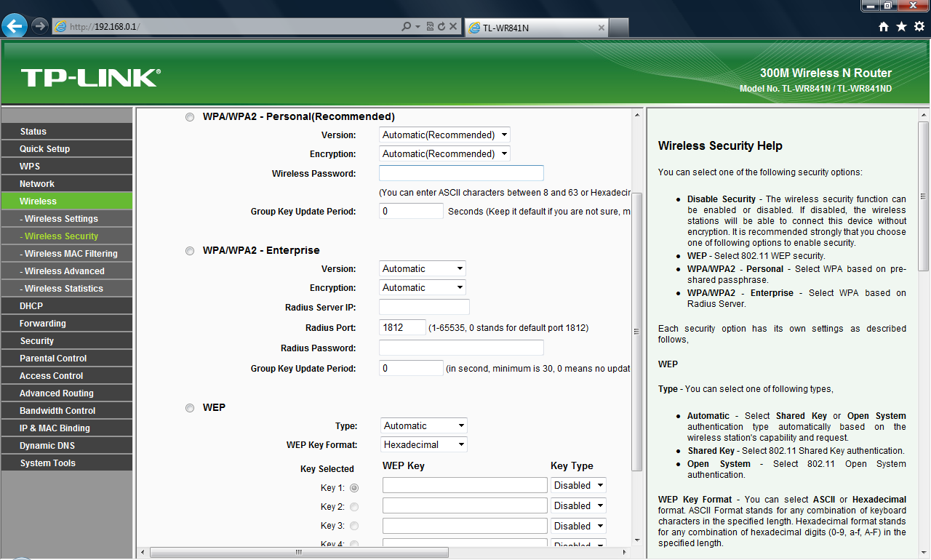Select the WEP security radio button
The width and height of the screenshot is (931, 560).
[x=190, y=408]
